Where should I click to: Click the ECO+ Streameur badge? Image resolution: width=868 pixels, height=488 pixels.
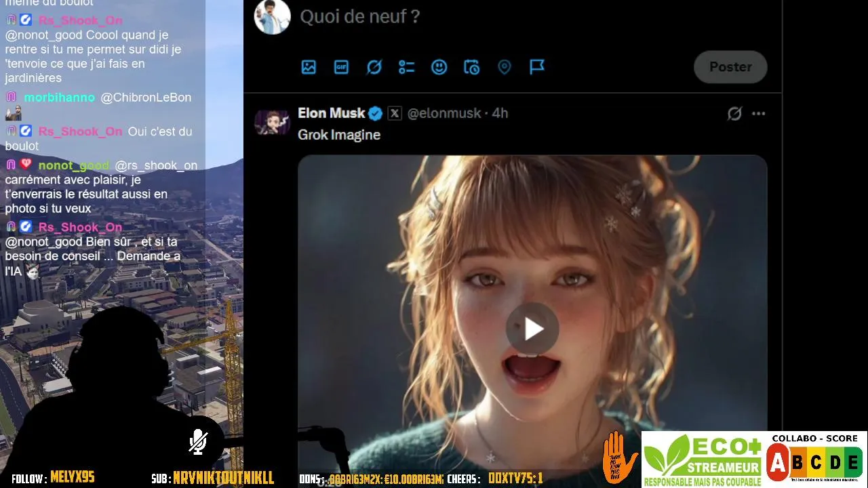[703, 460]
